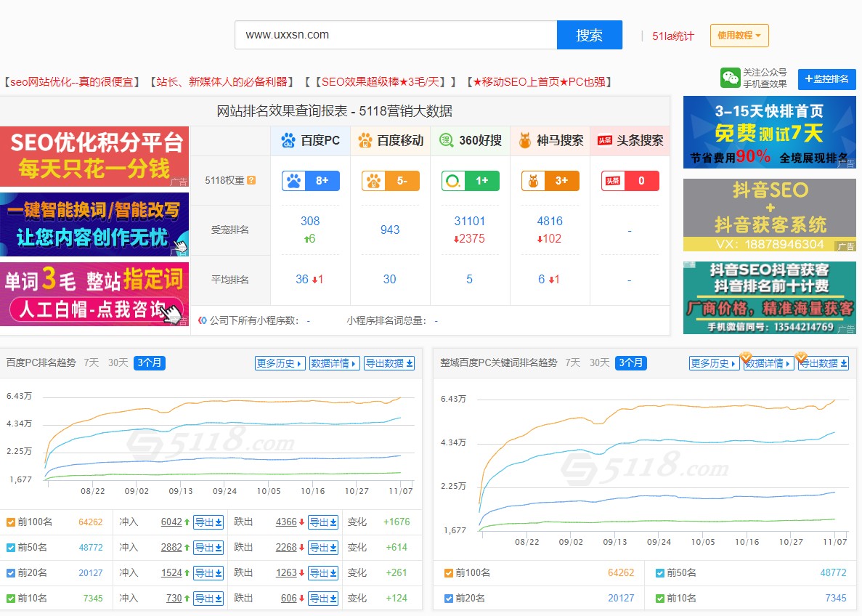The width and height of the screenshot is (862, 616).
Task: Open the 一键智能换词 ad banner
Action: coord(94,224)
